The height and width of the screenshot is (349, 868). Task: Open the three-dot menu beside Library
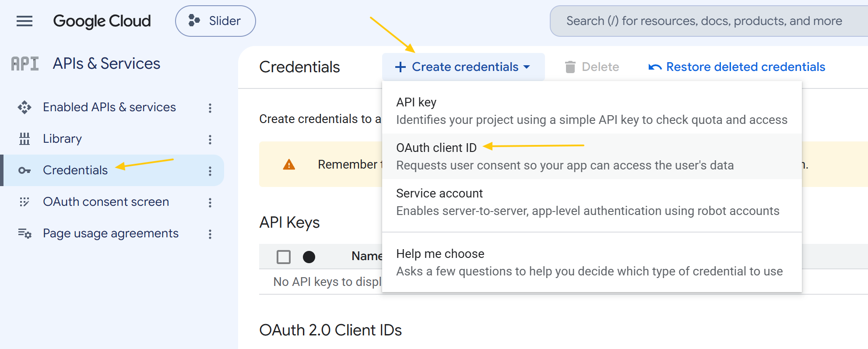point(210,139)
